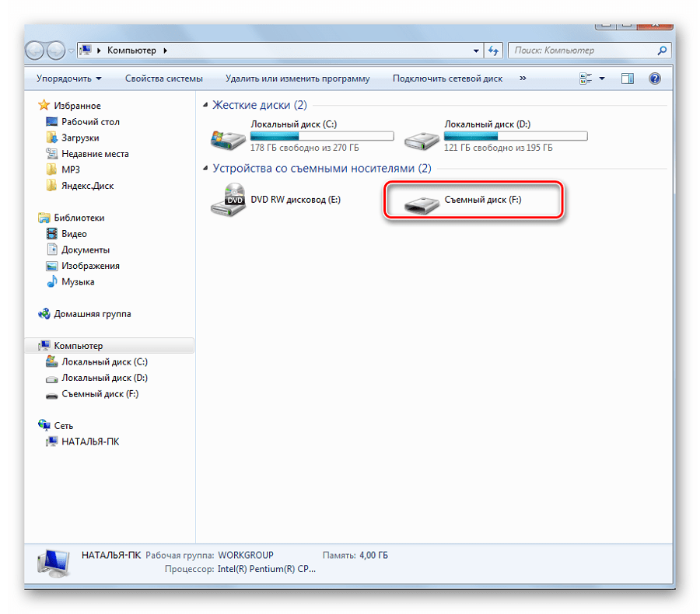Open the Загрузки folder
Image resolution: width=700 pixels, height=614 pixels.
[80, 138]
